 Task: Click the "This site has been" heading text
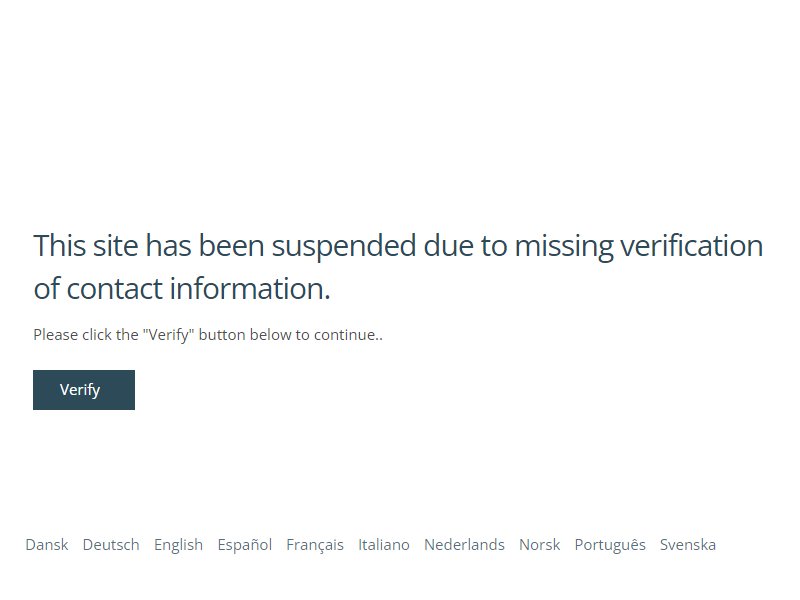tap(148, 245)
